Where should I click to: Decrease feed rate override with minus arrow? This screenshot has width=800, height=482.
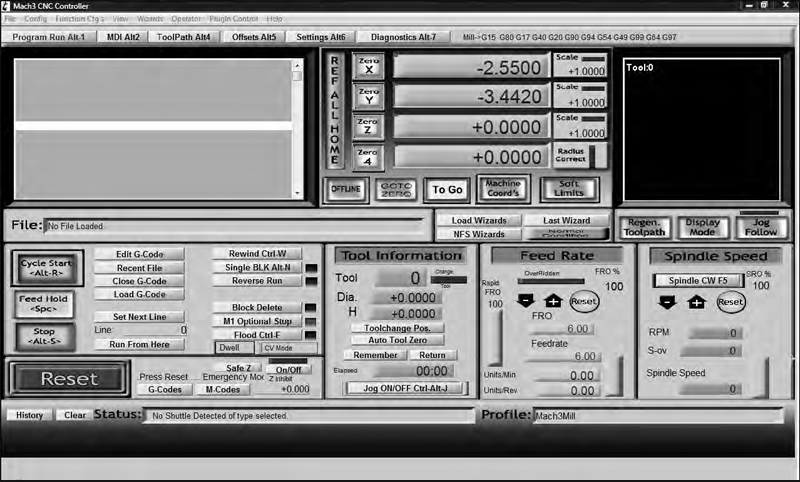pyautogui.click(x=526, y=300)
